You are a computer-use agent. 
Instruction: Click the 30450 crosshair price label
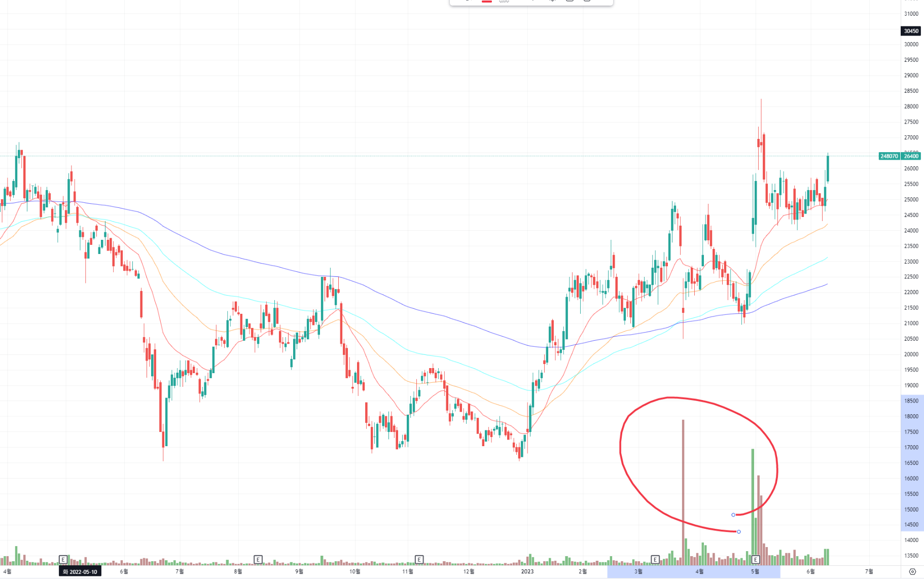coord(911,31)
